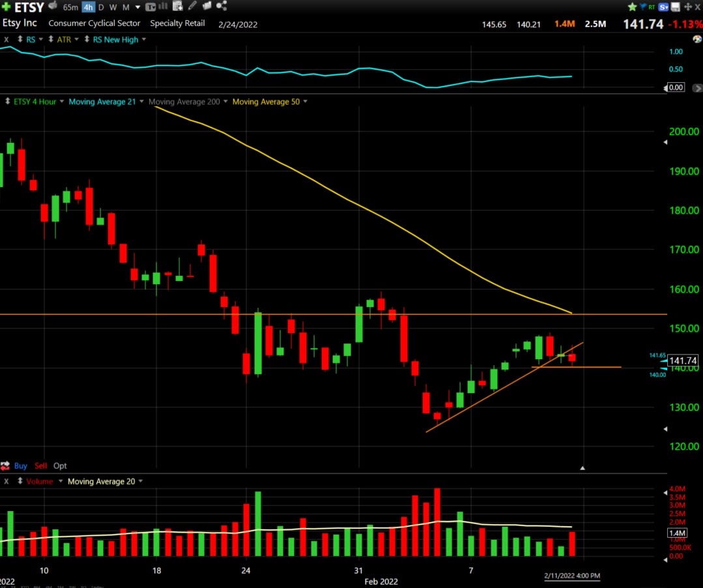Click the flag icon right of ETSY symbol
This screenshot has height=588, width=703.
pos(53,5)
